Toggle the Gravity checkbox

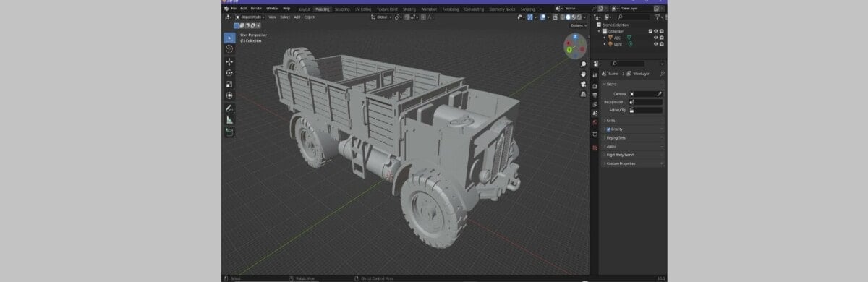point(608,129)
